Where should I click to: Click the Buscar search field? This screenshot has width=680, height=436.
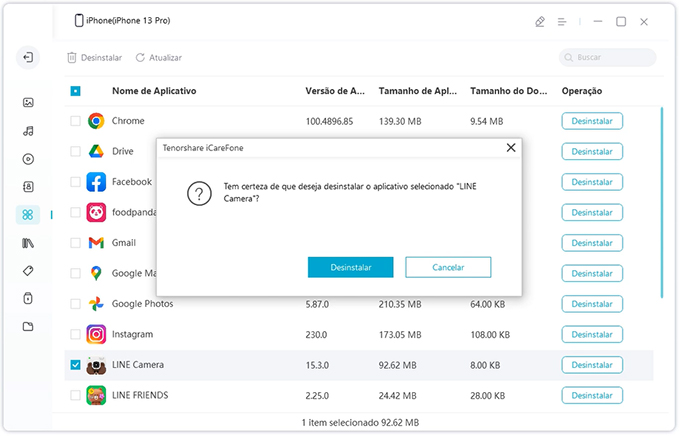(x=608, y=57)
